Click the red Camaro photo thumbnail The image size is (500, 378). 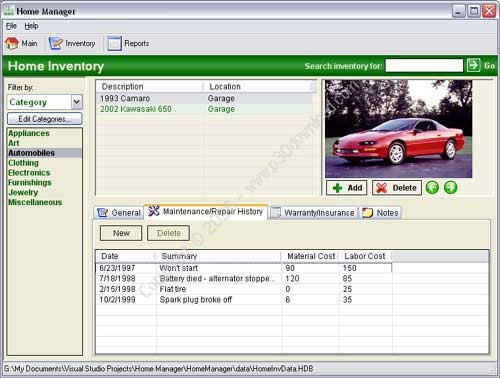(399, 129)
